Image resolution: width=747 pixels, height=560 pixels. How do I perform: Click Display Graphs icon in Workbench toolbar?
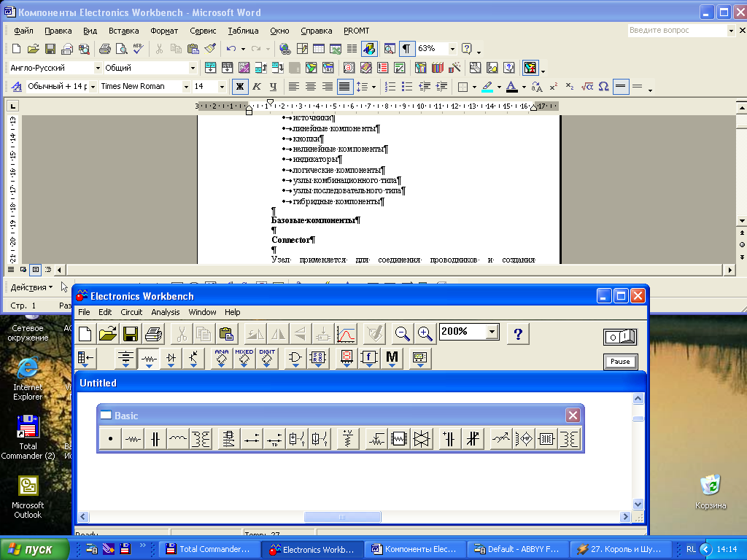(x=346, y=334)
